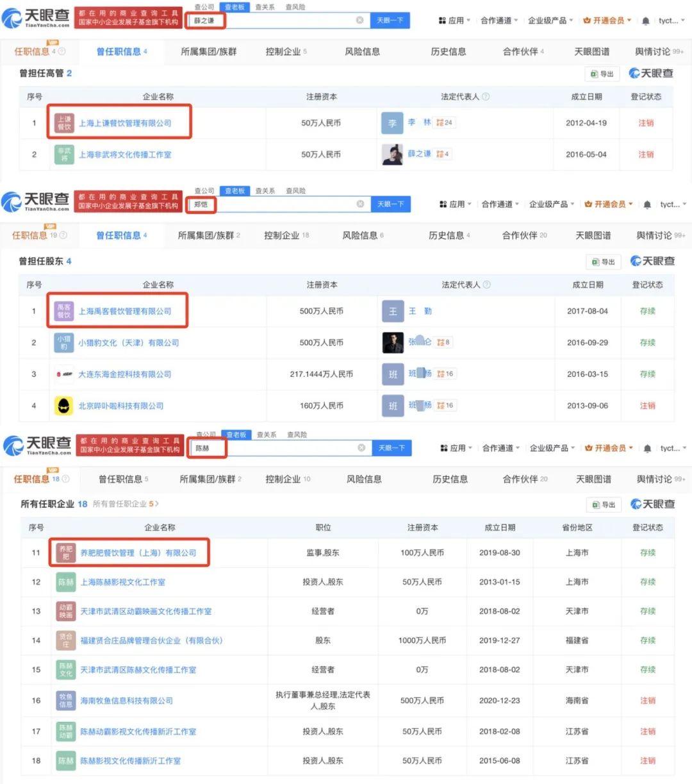
Task: Click 天眼一下 button beside the 薛之谦 search
Action: coord(390,21)
